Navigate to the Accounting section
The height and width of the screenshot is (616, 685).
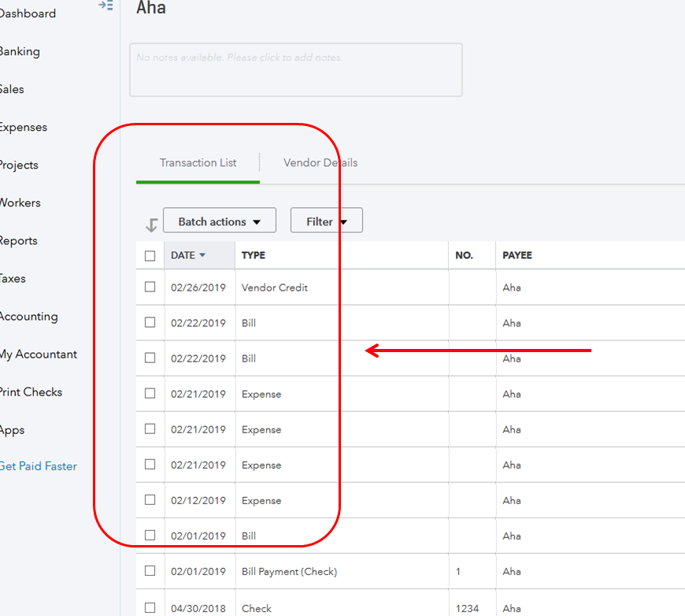pyautogui.click(x=28, y=317)
